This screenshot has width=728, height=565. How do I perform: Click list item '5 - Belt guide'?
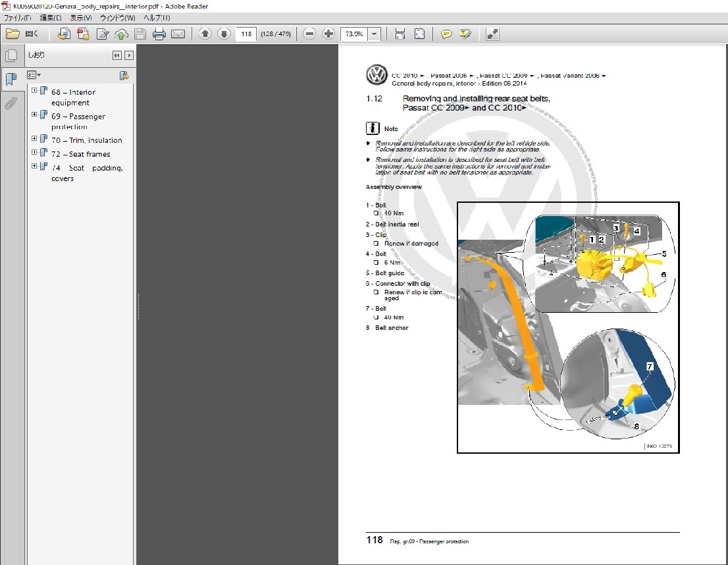pyautogui.click(x=385, y=273)
